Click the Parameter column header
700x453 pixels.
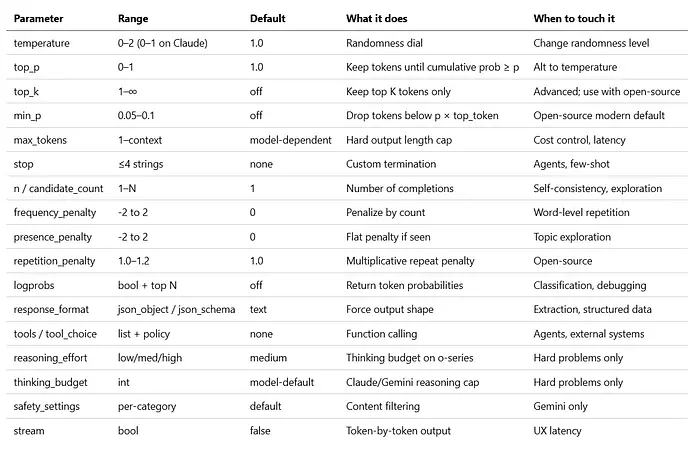[x=40, y=19]
